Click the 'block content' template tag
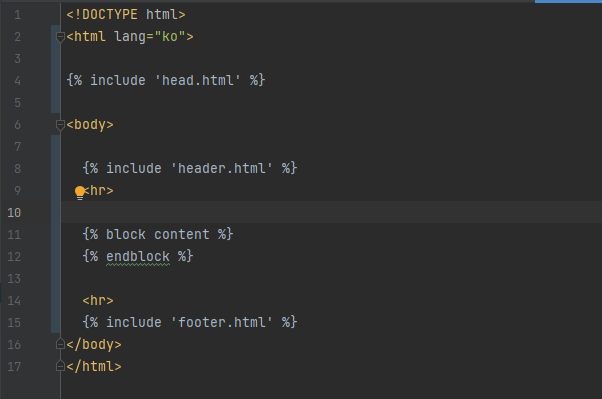Screen dimensions: 602x399 click(158, 234)
